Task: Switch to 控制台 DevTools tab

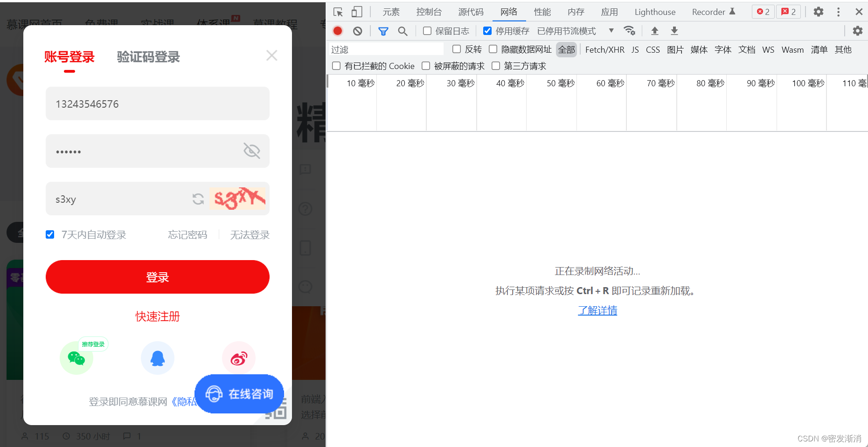Action: pos(429,12)
